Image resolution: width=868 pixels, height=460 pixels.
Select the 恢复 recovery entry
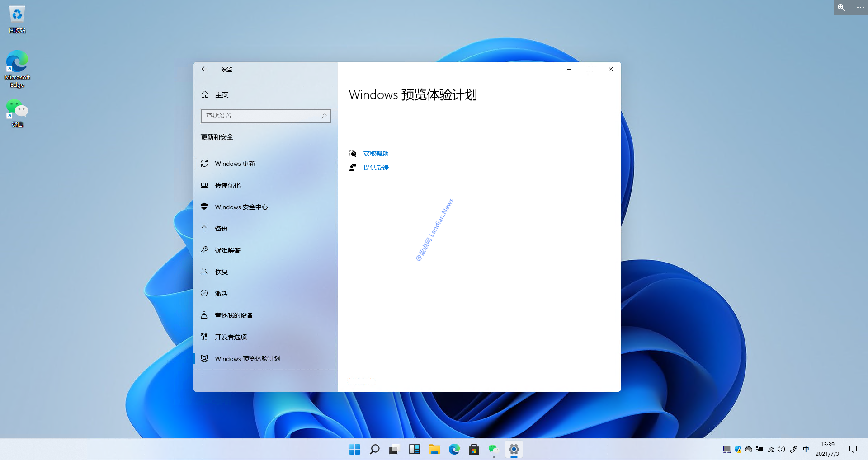266,272
